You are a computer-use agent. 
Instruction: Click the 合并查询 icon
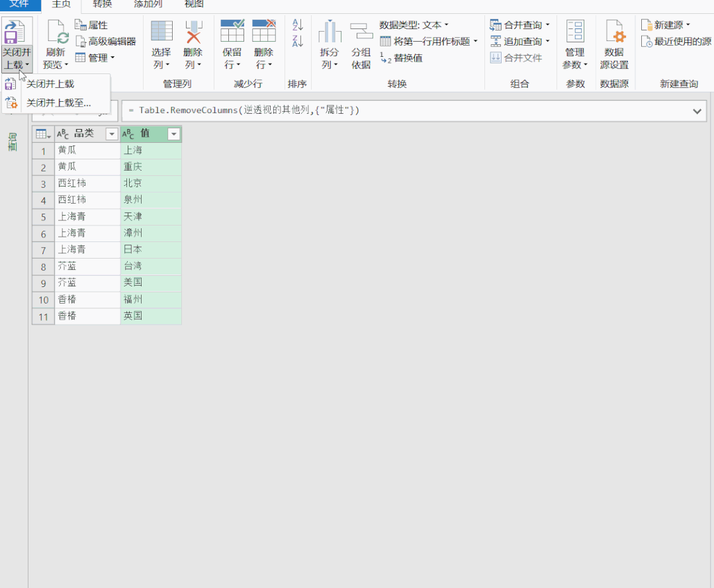pyautogui.click(x=496, y=25)
